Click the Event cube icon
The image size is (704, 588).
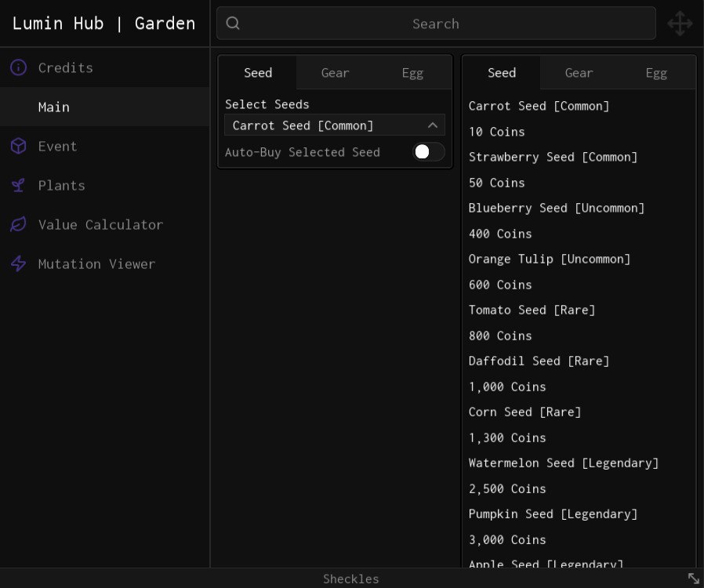click(18, 146)
